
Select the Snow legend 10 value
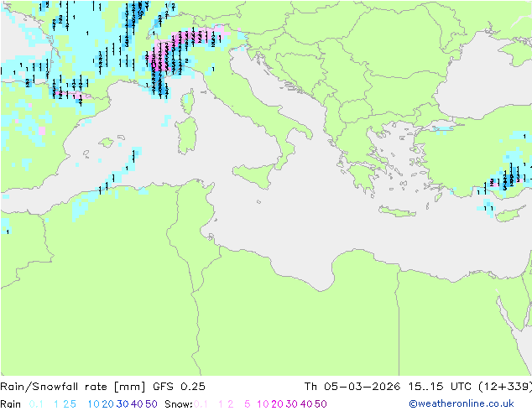click(x=263, y=404)
